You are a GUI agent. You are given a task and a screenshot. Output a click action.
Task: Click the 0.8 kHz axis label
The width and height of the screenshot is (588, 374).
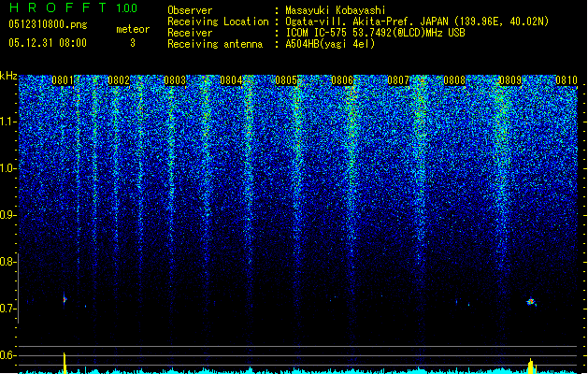[x=7, y=262]
